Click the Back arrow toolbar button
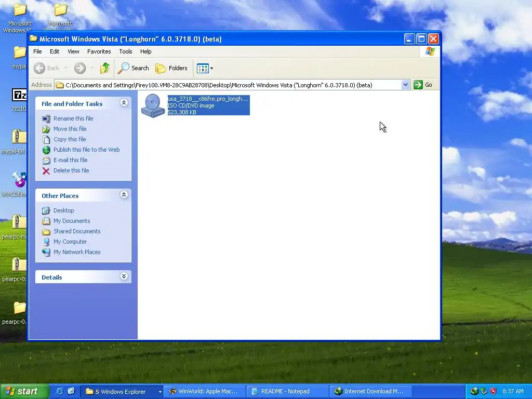This screenshot has height=399, width=532. click(x=47, y=68)
